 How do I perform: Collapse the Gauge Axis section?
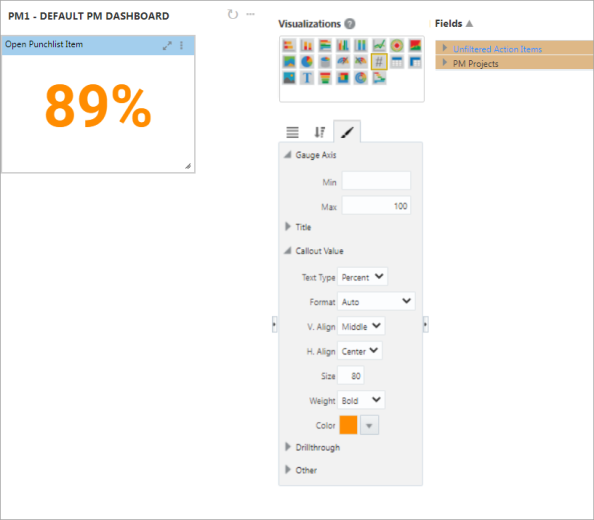[x=288, y=155]
